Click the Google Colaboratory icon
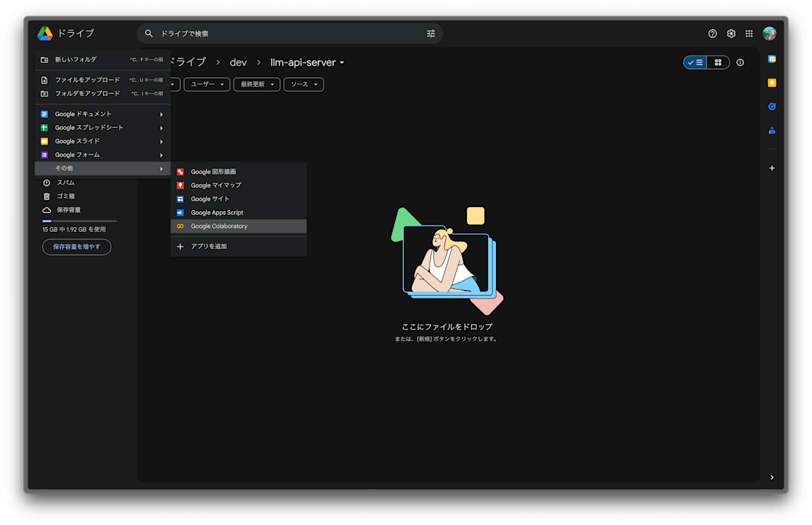This screenshot has width=812, height=525. [180, 226]
